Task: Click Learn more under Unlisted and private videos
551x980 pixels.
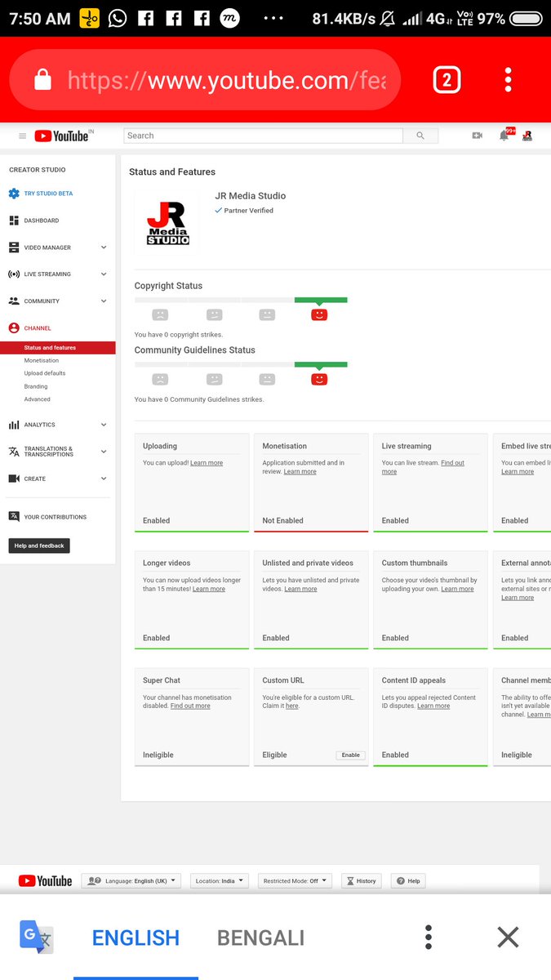Action: point(300,589)
